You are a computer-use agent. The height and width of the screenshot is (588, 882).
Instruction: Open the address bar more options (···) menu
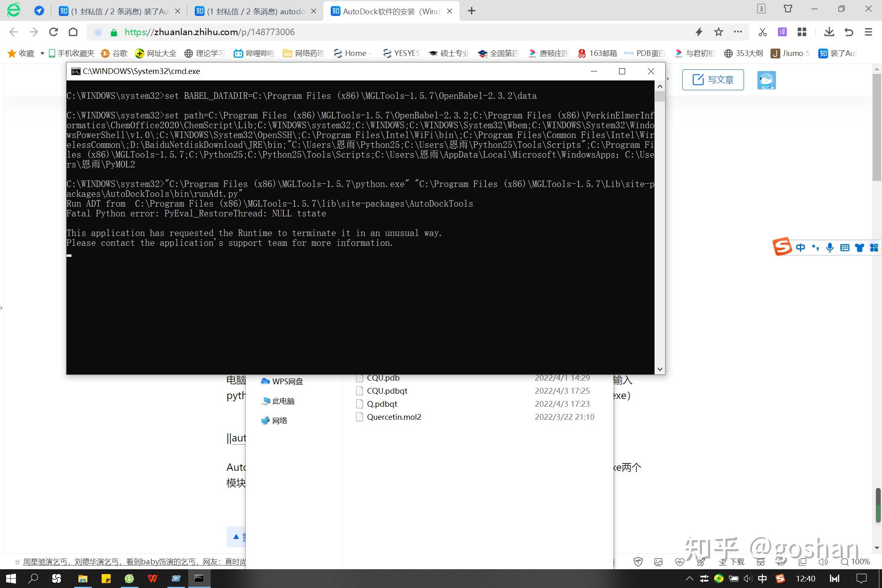[739, 32]
